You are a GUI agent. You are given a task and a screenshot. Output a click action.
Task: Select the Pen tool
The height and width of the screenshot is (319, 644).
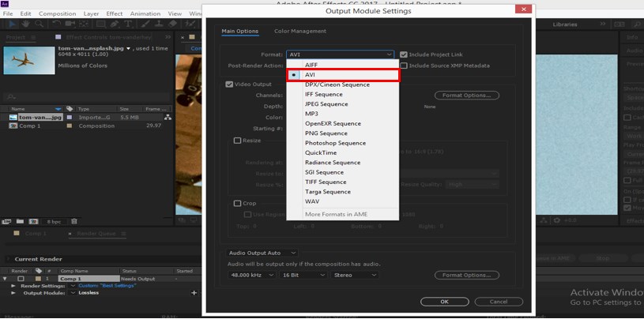tap(115, 24)
